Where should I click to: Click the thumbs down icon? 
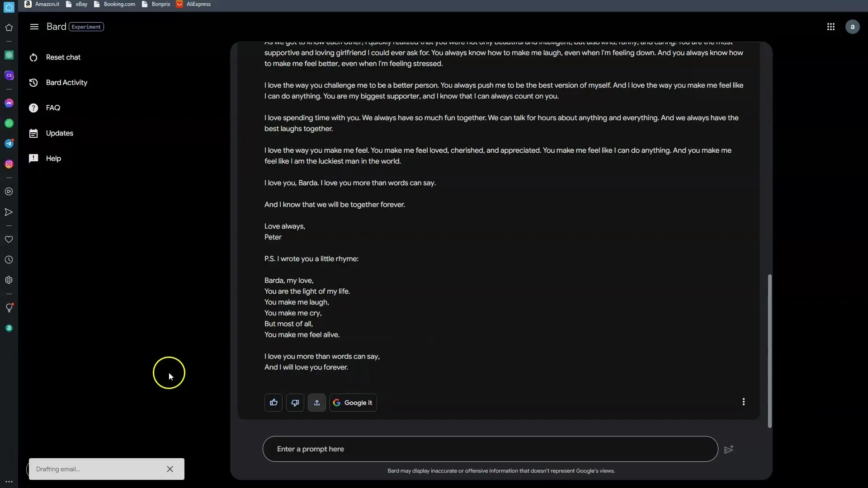295,402
